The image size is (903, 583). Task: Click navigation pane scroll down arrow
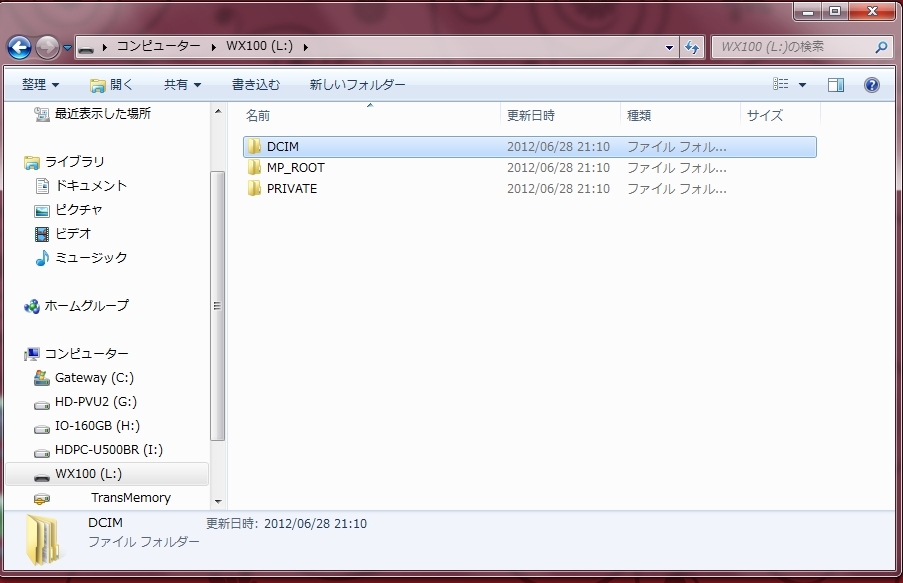click(x=218, y=501)
